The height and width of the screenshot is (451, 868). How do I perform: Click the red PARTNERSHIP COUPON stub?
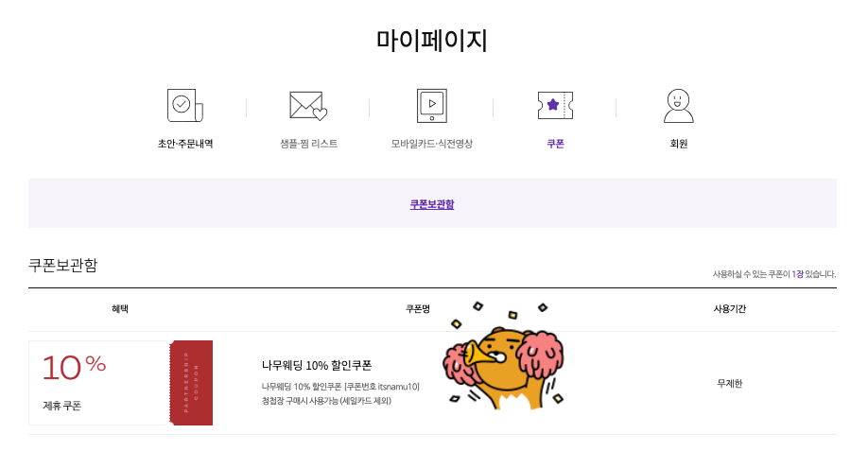[x=191, y=383]
